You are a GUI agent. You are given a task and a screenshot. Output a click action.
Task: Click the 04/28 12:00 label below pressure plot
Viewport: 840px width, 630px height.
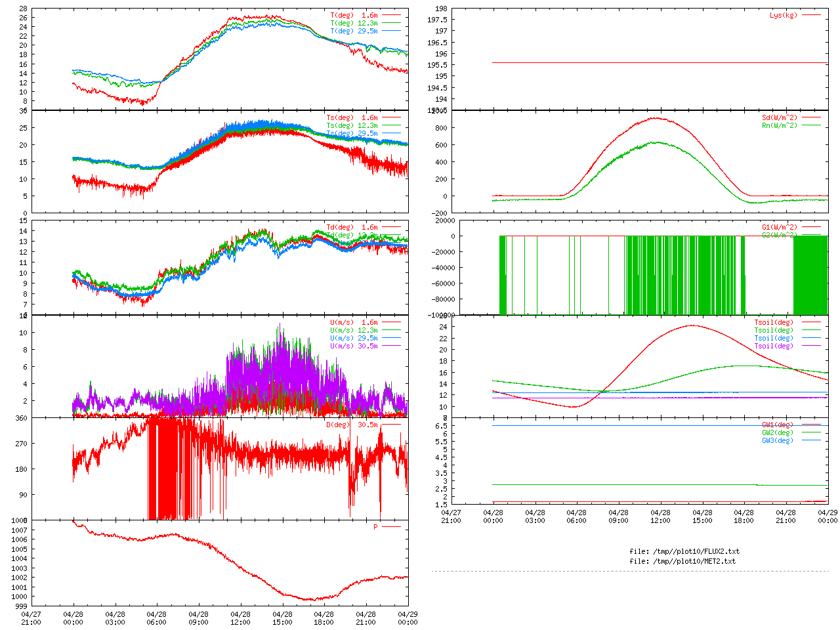click(240, 618)
